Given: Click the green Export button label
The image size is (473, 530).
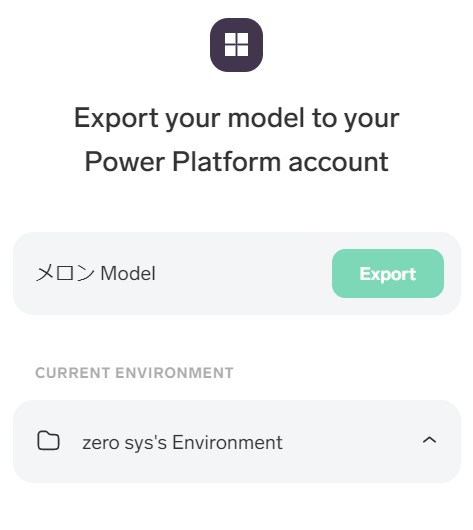Looking at the screenshot, I should (388, 273).
